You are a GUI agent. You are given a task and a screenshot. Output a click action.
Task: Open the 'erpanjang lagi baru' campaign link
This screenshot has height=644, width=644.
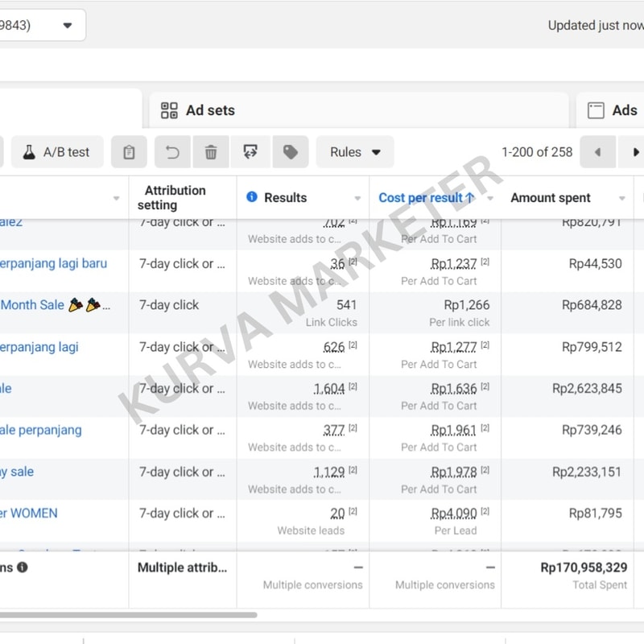[53, 263]
